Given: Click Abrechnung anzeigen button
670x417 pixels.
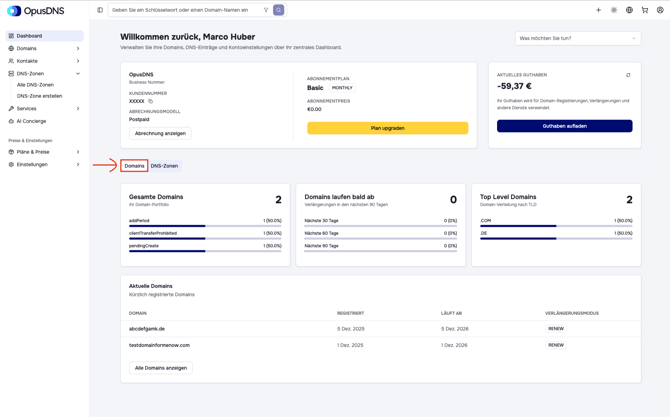Looking at the screenshot, I should (160, 133).
